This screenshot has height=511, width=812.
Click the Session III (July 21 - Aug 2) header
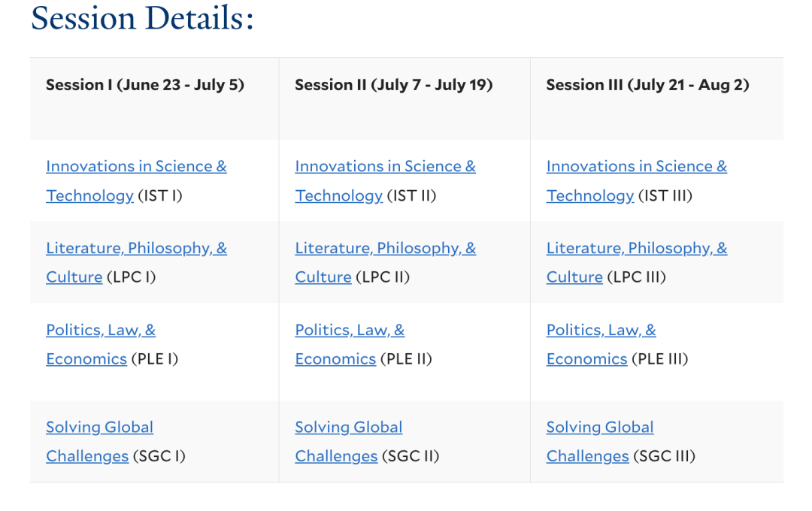click(x=648, y=84)
